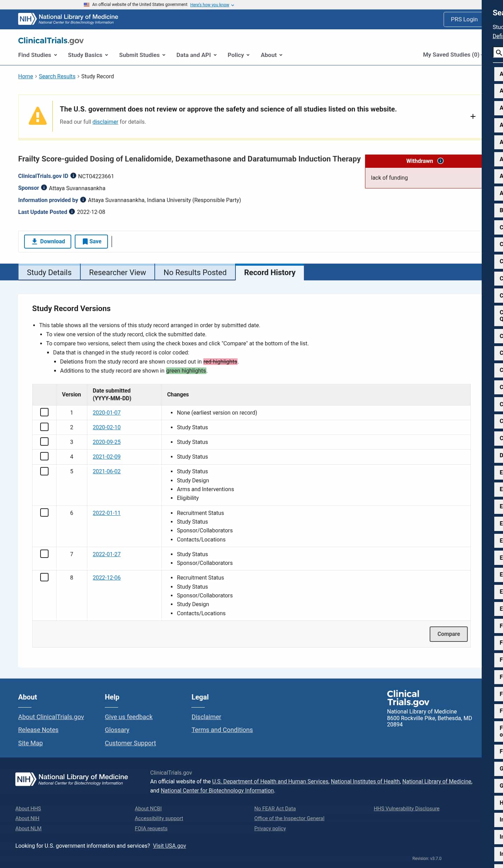This screenshot has width=503, height=868.
Task: Go to Home breadcrumb link
Action: [25, 76]
